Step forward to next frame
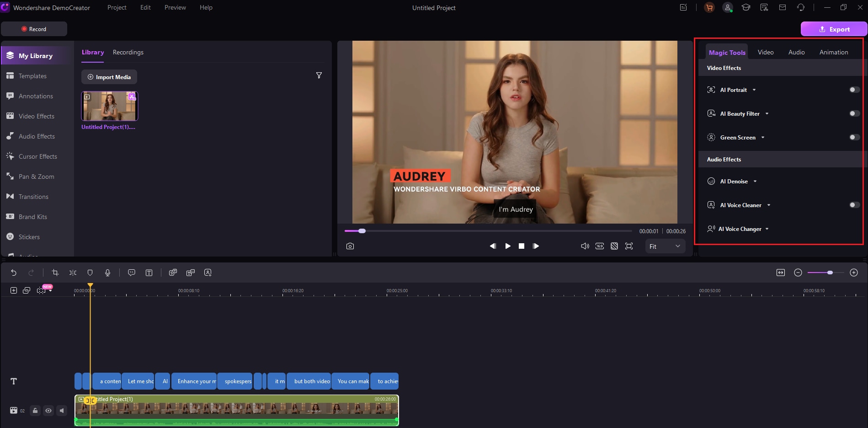Image resolution: width=868 pixels, height=428 pixels. pos(536,246)
